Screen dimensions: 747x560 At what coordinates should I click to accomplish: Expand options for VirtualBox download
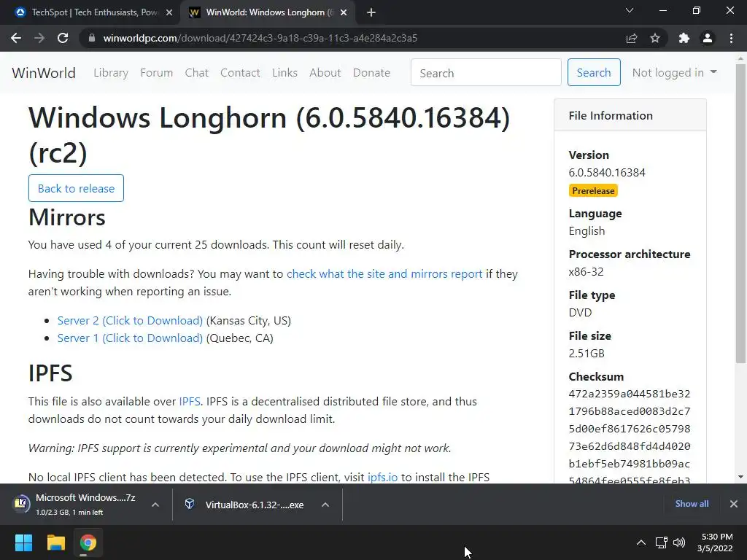point(325,505)
